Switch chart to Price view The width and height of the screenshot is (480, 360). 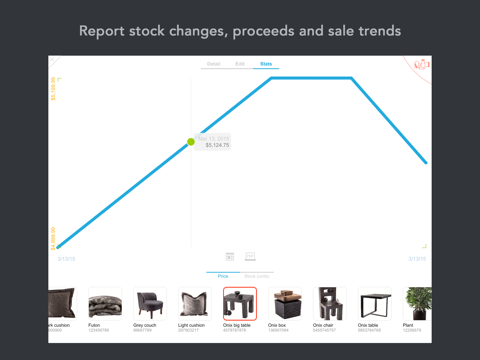(223, 276)
